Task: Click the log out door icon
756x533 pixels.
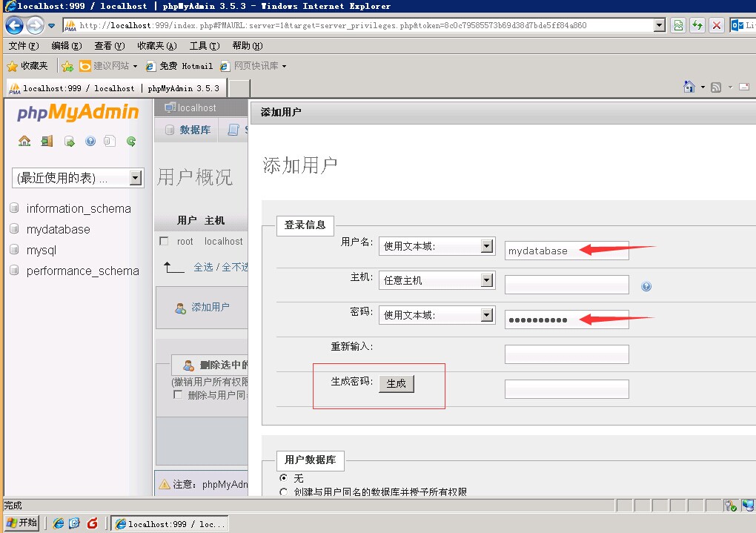Action: (47, 141)
